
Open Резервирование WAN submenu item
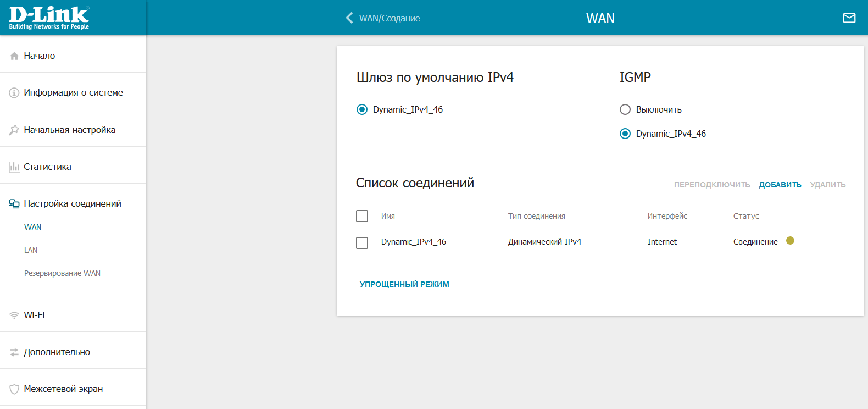pos(62,273)
